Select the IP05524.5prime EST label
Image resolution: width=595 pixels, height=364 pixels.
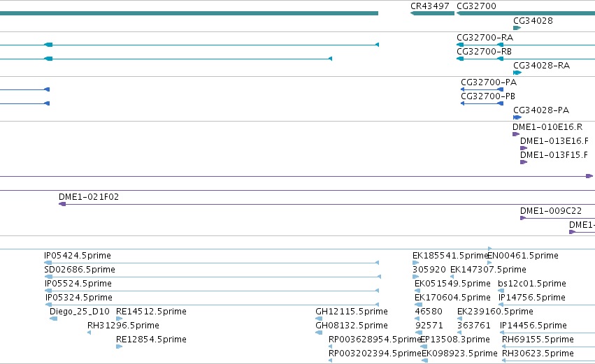78,284
